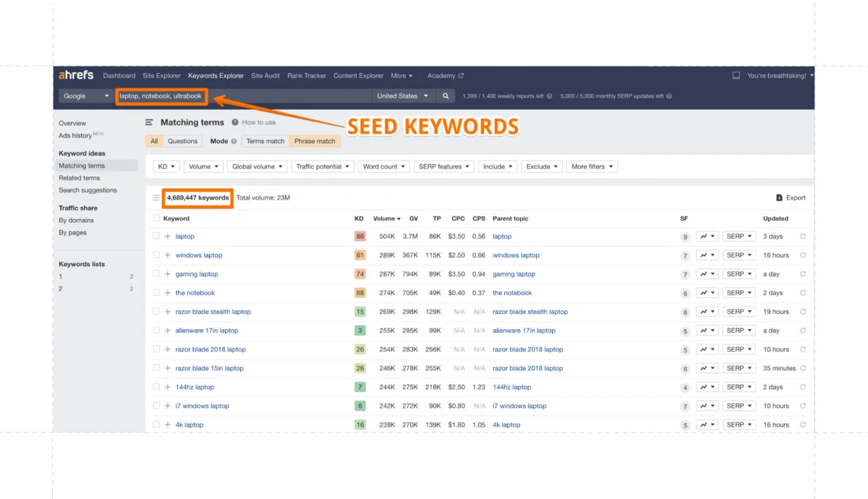Click the chat bubble icon in the header
The image size is (868, 499).
click(736, 75)
